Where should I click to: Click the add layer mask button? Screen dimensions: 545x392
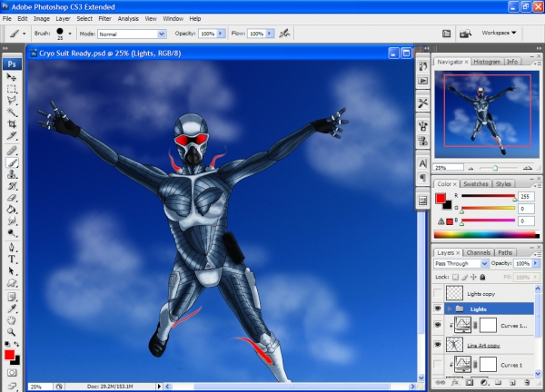(x=470, y=383)
